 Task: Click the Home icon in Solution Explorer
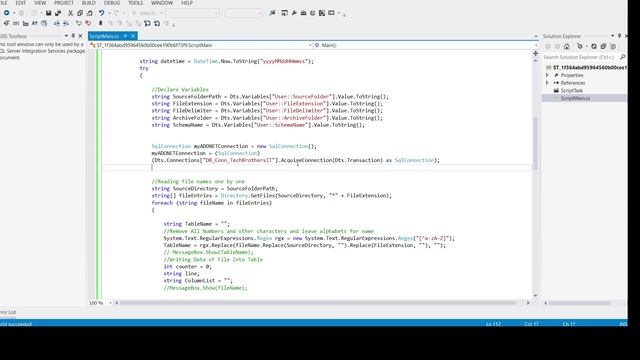pyautogui.click(x=567, y=47)
